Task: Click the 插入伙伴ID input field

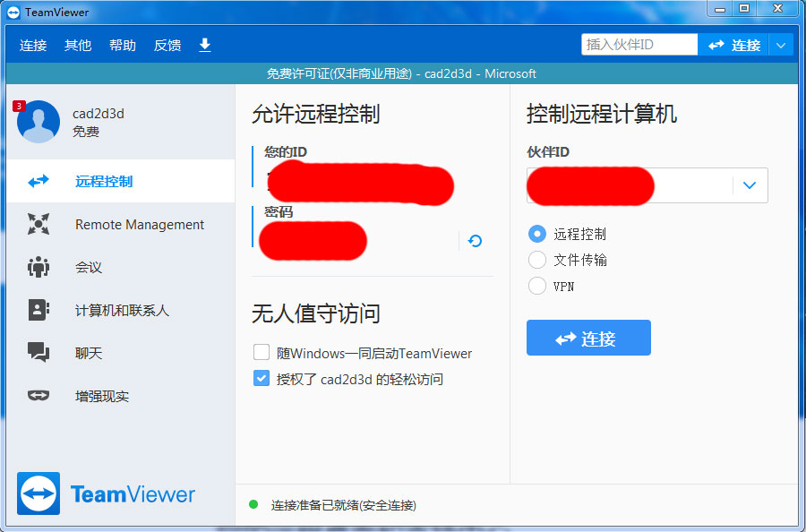Action: coord(639,45)
